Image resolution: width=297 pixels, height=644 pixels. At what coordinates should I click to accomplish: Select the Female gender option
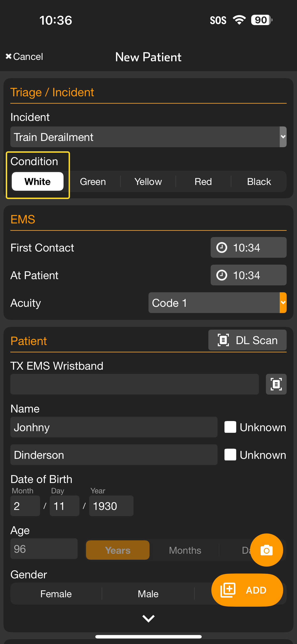(x=56, y=594)
